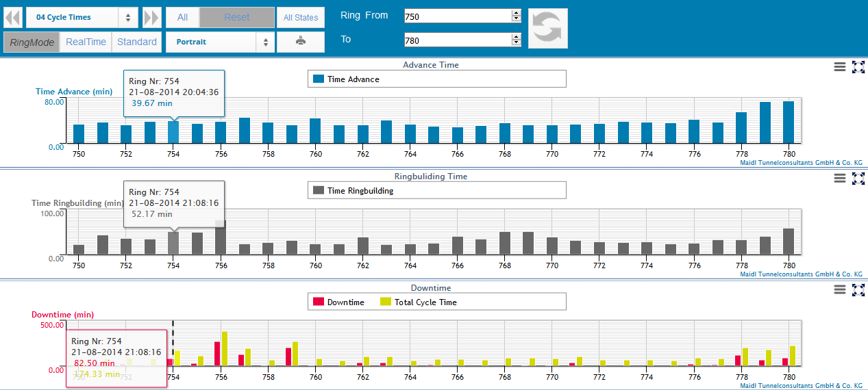Image resolution: width=868 pixels, height=390 pixels.
Task: Switch to Standard mode tab
Action: coord(137,42)
